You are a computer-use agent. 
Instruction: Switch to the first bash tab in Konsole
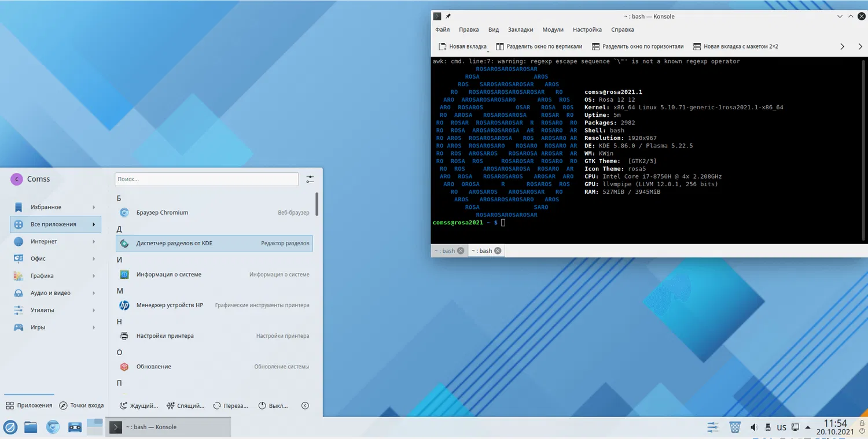point(445,251)
